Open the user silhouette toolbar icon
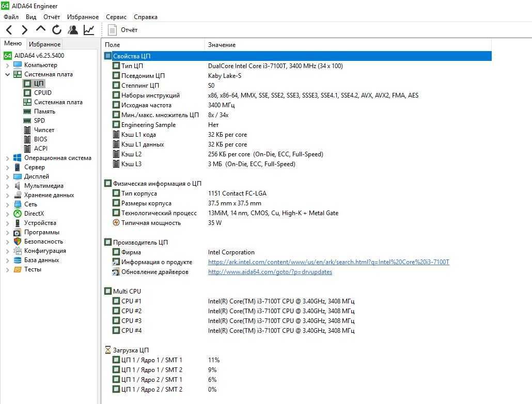Viewport: 532px width, 404px height. 73,30
